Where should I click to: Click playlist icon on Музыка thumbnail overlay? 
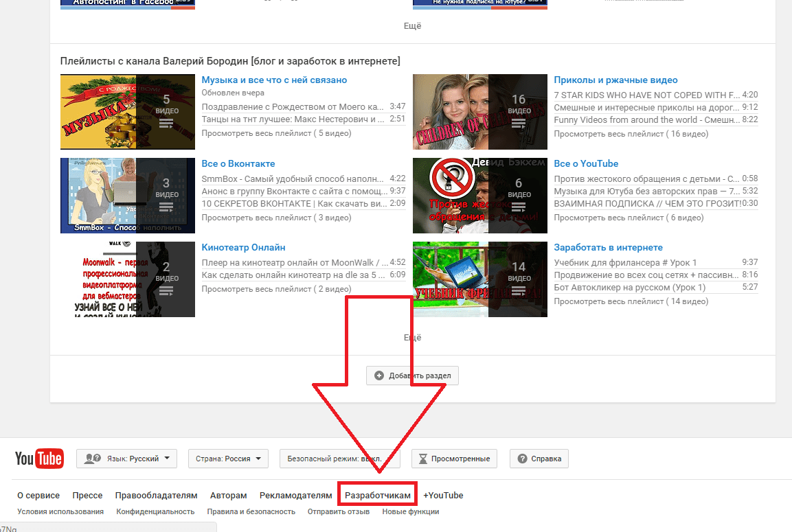pos(166,124)
